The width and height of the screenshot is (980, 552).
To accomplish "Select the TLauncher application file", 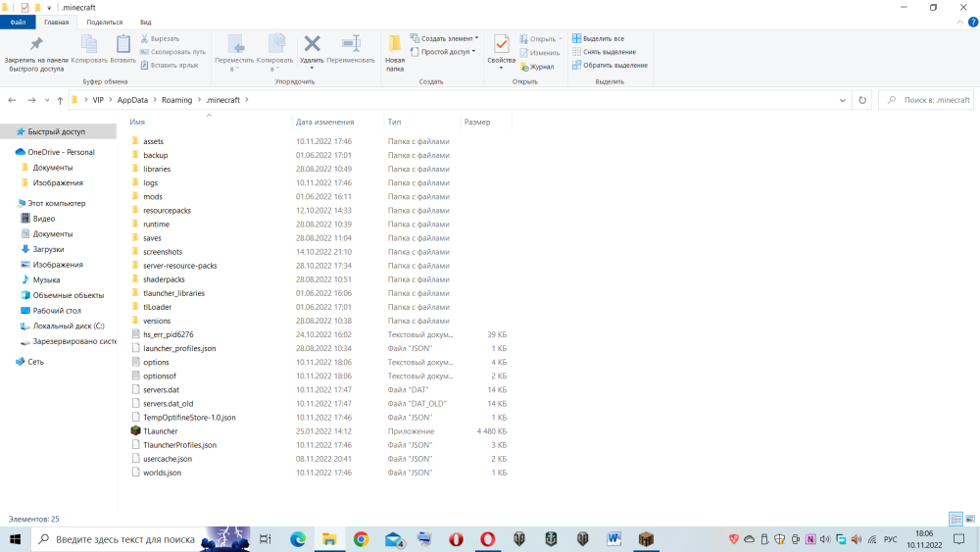I will click(160, 431).
